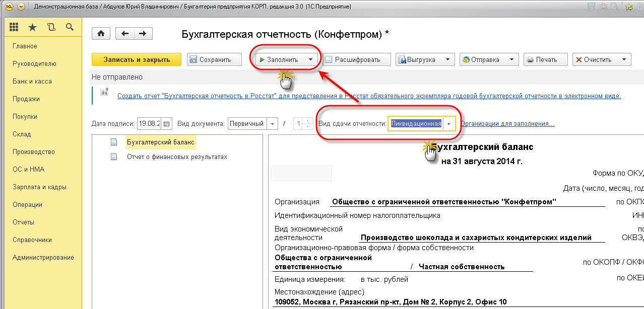Open the Организации для заполнения link
Viewport: 644px width, 309px height.
click(x=507, y=123)
